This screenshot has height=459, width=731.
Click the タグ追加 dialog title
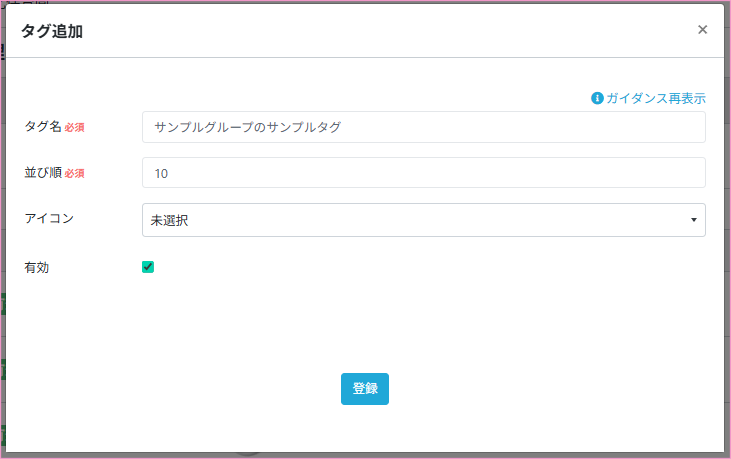[x=52, y=31]
